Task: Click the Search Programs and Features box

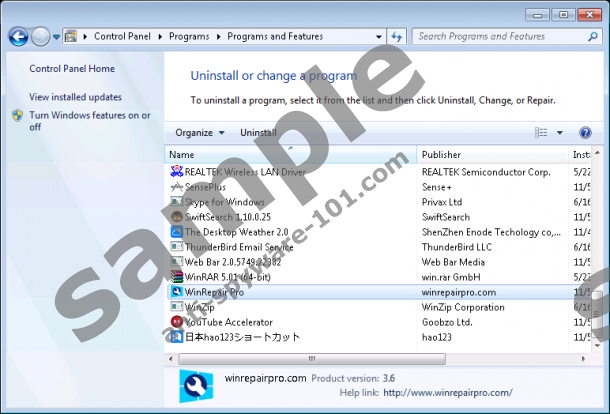Action: click(495, 37)
